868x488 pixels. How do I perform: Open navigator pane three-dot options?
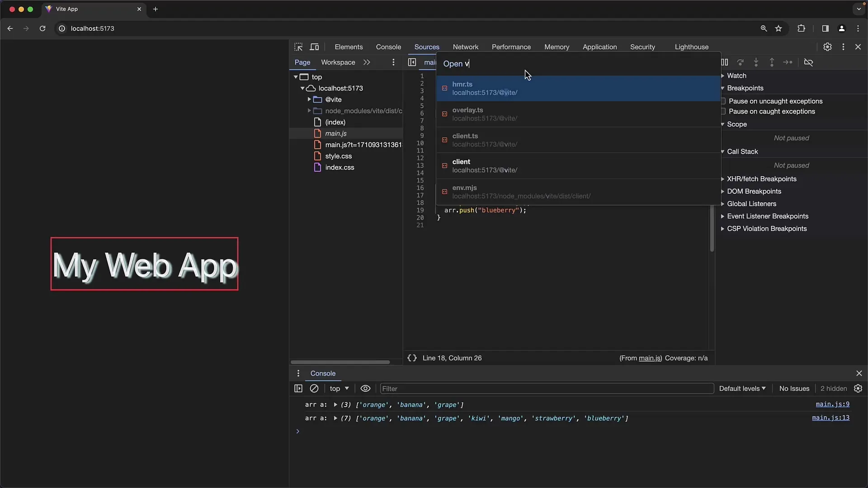(x=393, y=62)
